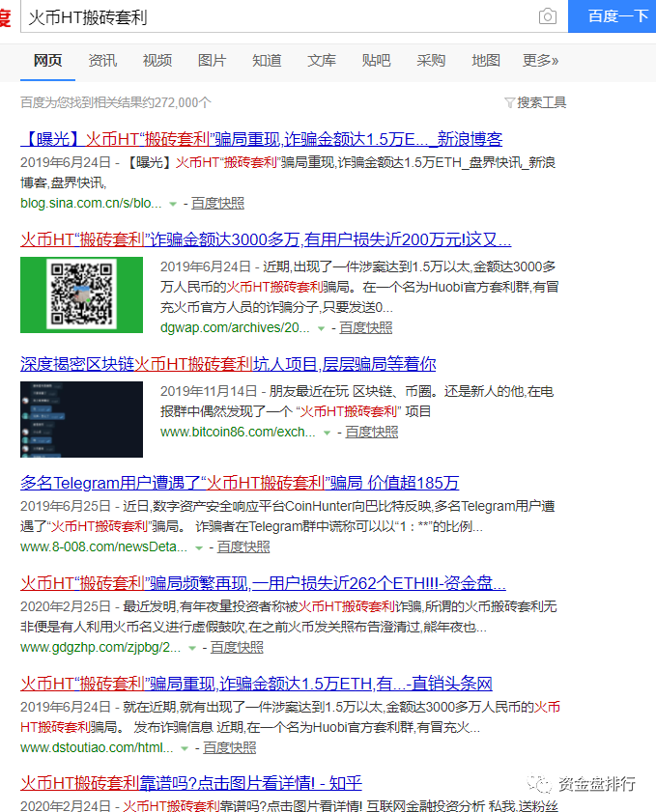Expand arrow next to bitcoin86.com URL
Viewport: 656px width, 812px height.
[327, 433]
